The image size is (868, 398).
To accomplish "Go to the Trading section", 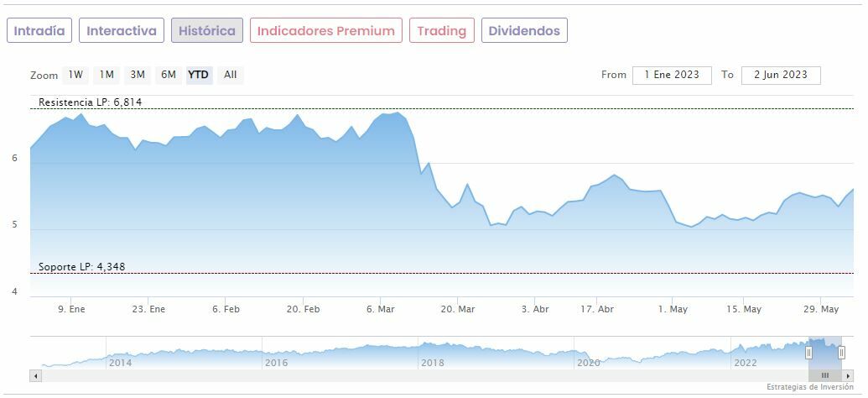I will tap(441, 31).
